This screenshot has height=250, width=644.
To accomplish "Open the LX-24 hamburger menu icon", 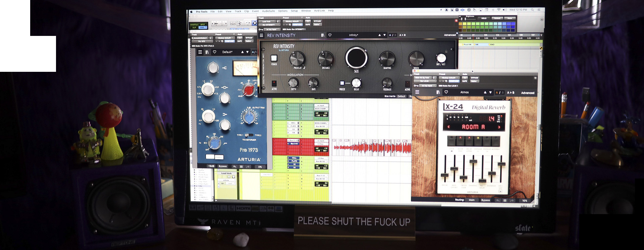I will pos(417,92).
